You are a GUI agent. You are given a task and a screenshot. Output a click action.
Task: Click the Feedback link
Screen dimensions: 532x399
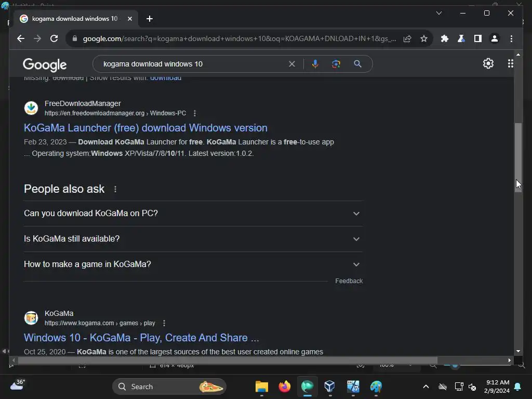tap(349, 281)
